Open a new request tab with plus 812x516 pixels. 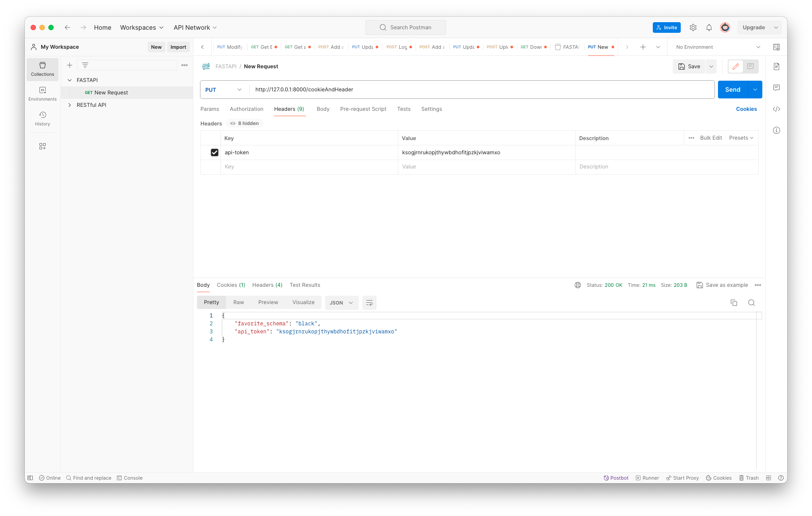(643, 47)
